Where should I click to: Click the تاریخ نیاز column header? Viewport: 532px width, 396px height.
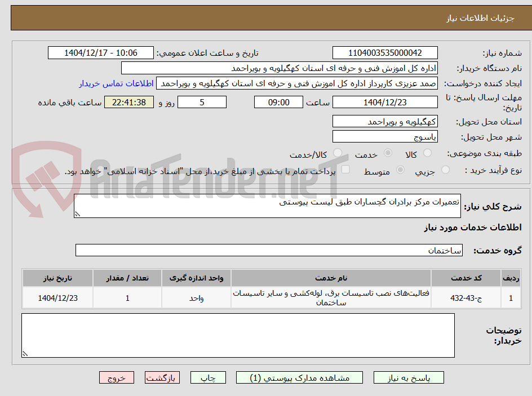(x=57, y=278)
